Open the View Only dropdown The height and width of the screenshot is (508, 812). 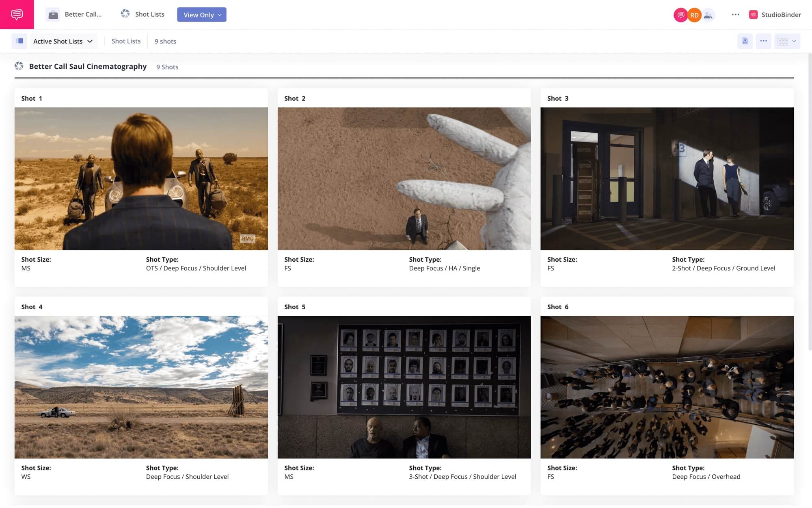coord(202,15)
